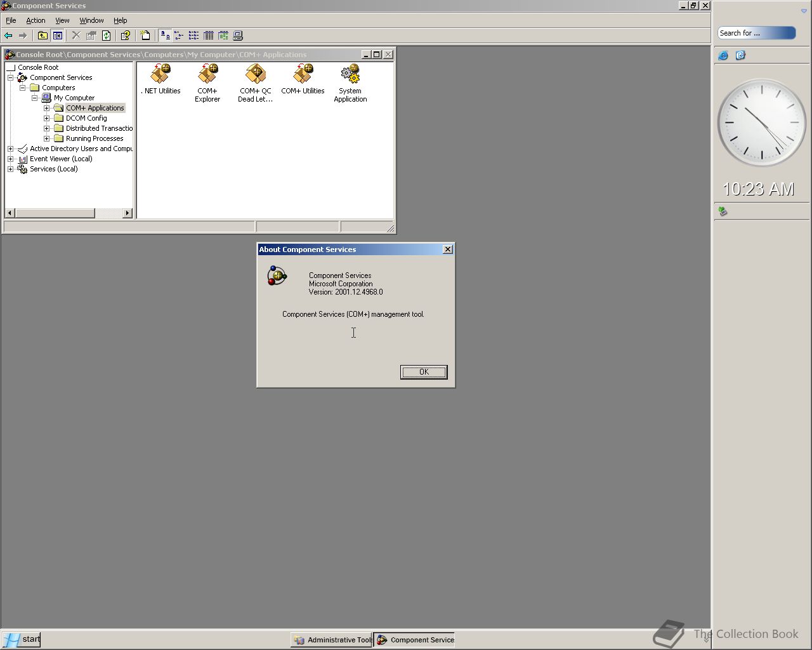
Task: Click the Component Services logo in About dialog
Action: [x=277, y=275]
